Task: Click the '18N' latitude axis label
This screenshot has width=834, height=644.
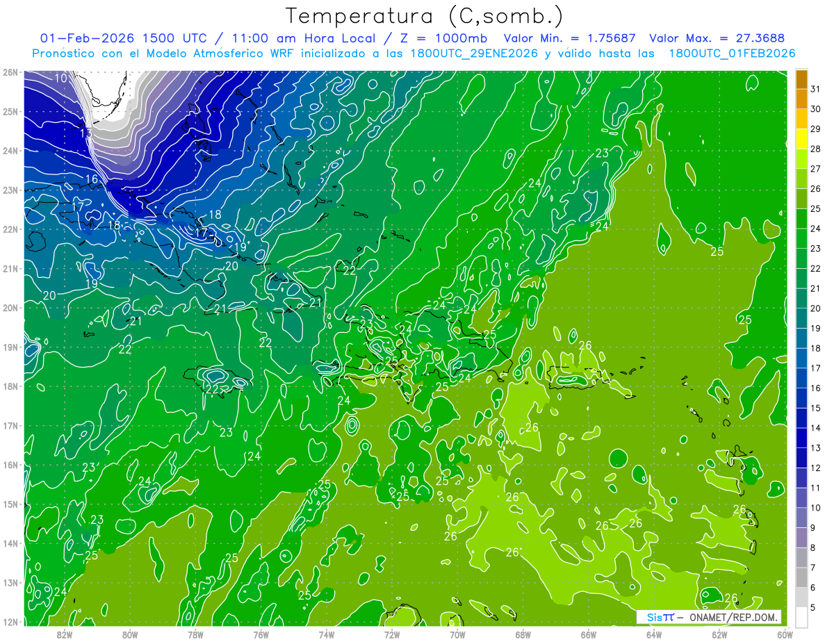Action: [x=11, y=386]
